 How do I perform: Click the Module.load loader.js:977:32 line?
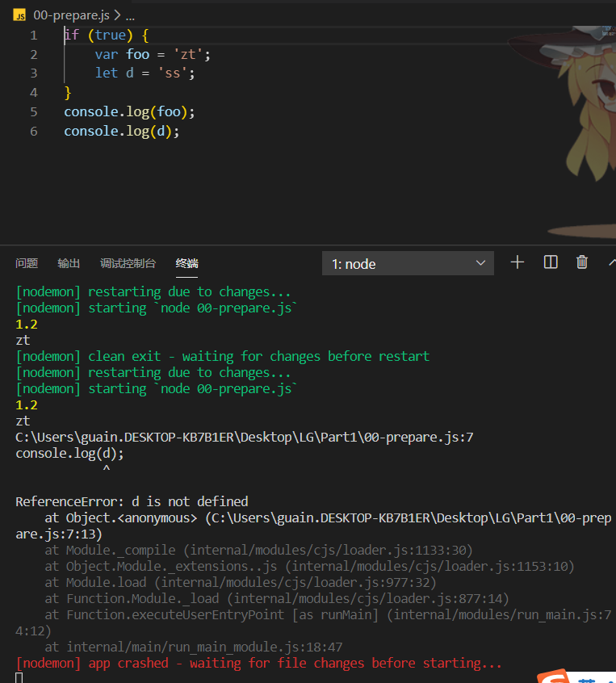coord(241,582)
